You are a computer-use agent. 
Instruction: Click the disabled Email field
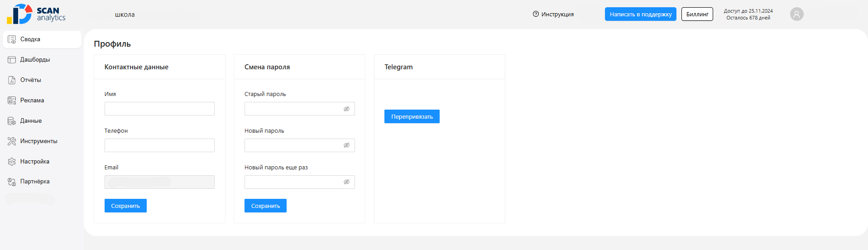coord(159,182)
